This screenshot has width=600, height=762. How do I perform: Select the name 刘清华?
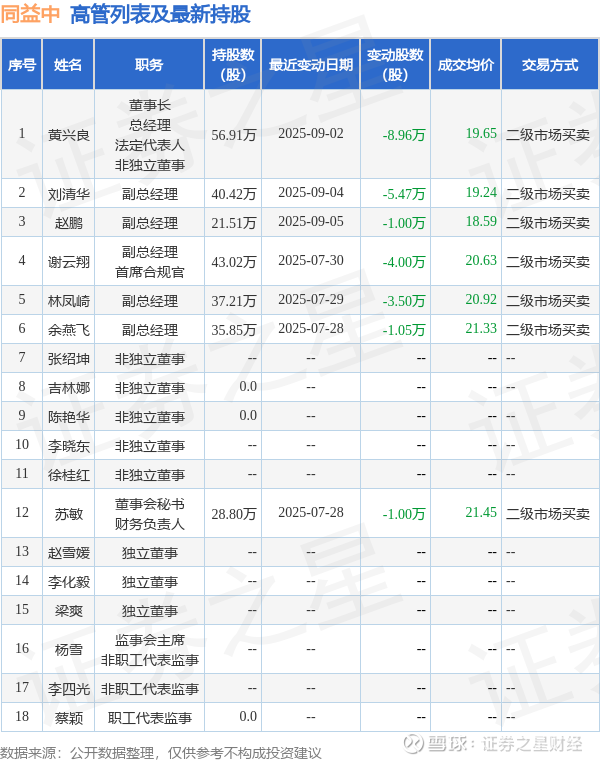coord(69,194)
